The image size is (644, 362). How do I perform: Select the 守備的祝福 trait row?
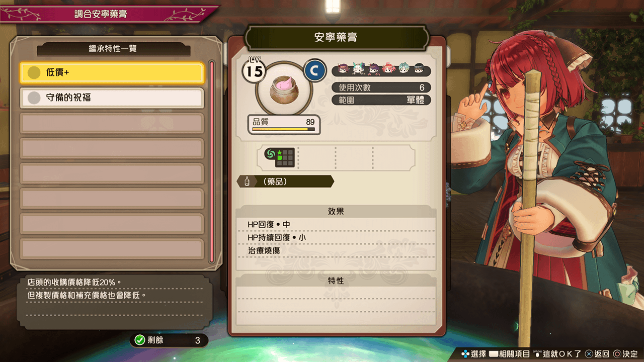[x=112, y=98]
